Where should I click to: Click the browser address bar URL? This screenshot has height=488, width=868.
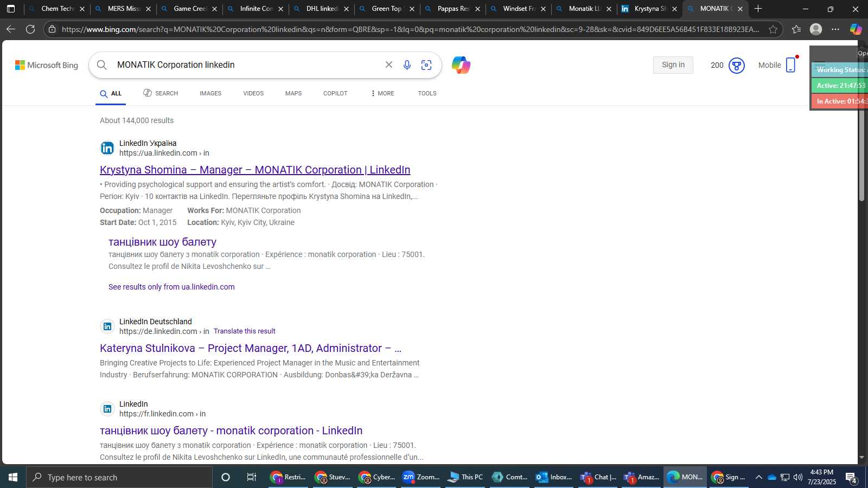point(410,29)
